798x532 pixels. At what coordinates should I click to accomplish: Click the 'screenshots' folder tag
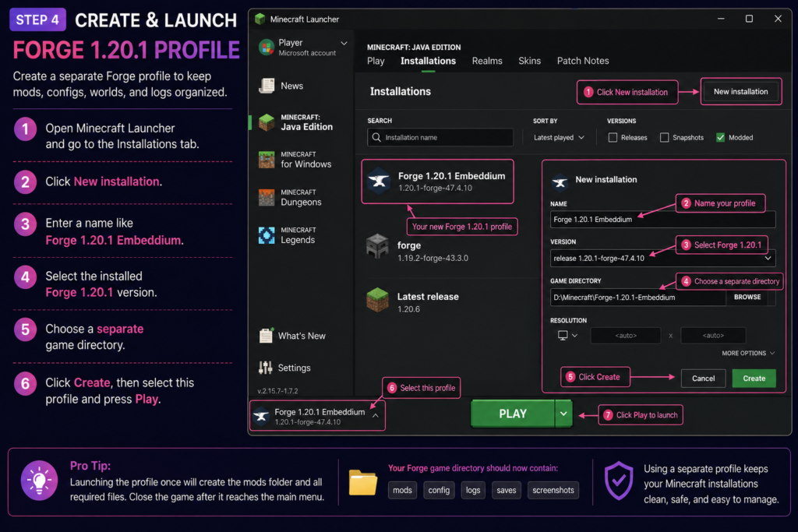point(553,490)
